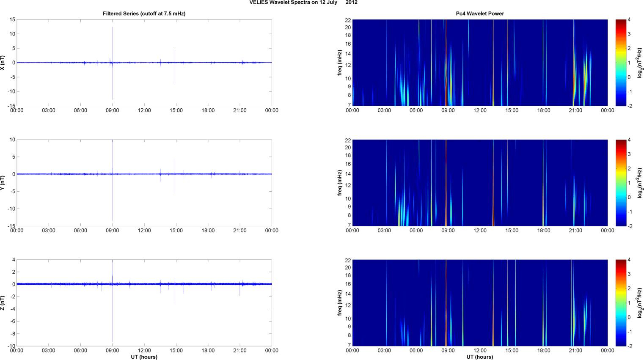644x360 pixels.
Task: Click the top X-component wavelet spectrogram
Action: click(479, 63)
